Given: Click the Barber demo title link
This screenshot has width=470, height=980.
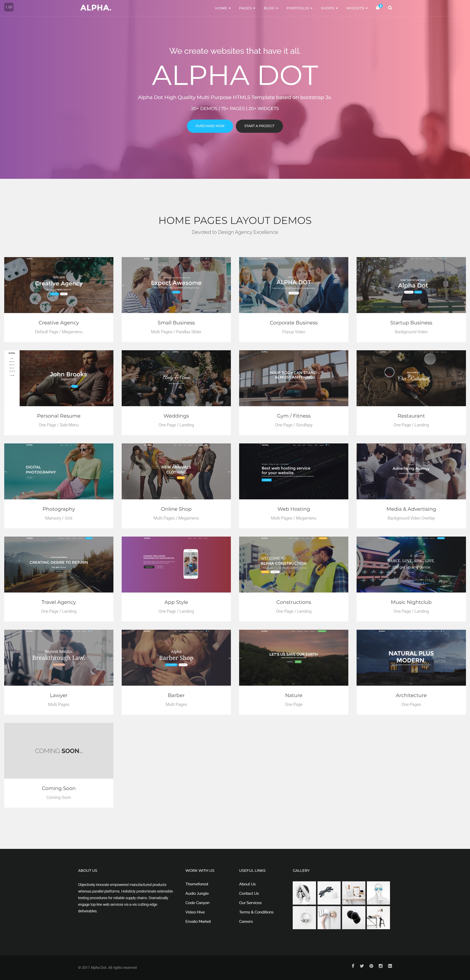Looking at the screenshot, I should tap(176, 695).
